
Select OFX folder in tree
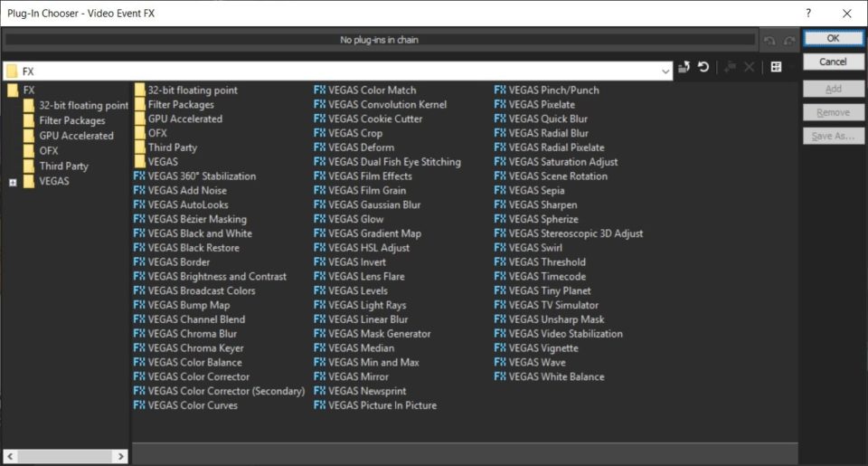(41, 151)
